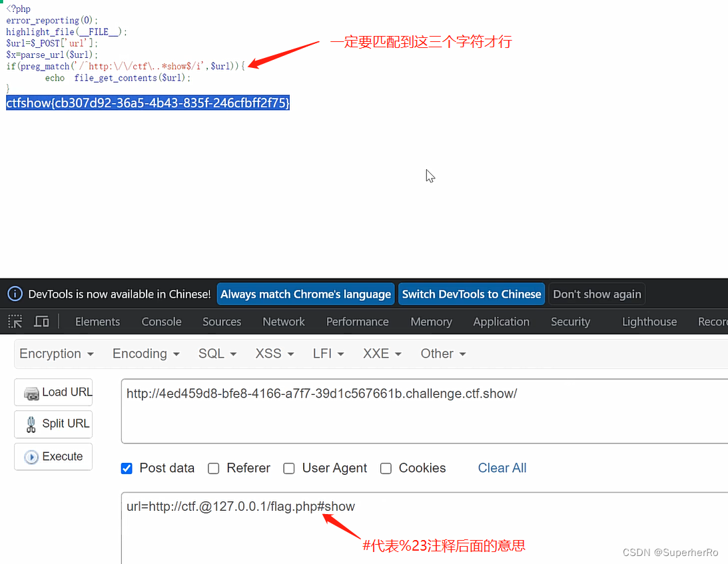Open the SQL dropdown menu
This screenshot has width=728, height=564.
[217, 354]
